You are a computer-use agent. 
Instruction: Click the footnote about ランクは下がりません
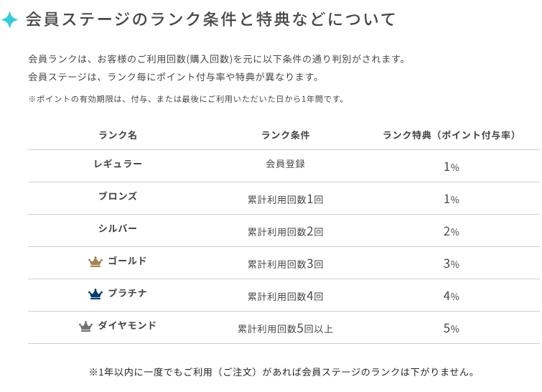tap(282, 372)
